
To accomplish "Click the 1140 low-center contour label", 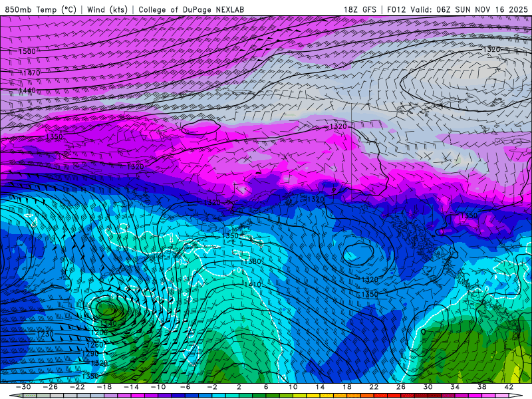I will click(x=108, y=323).
